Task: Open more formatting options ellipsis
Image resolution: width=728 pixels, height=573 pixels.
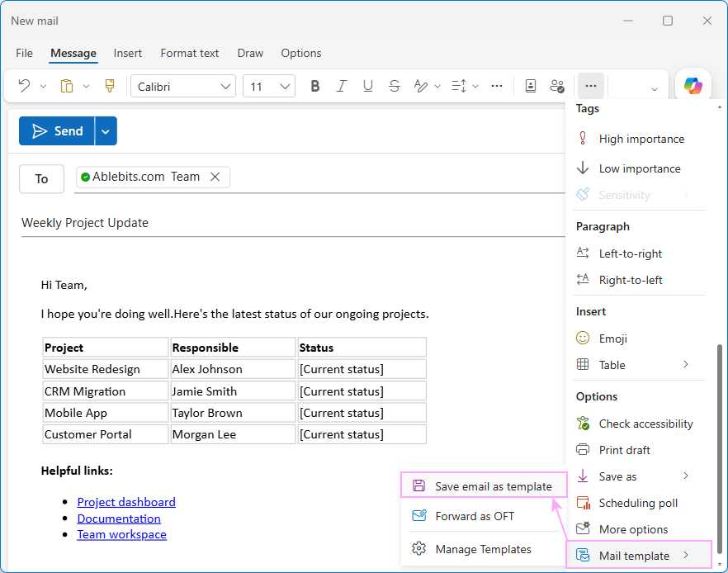Action: tap(497, 86)
